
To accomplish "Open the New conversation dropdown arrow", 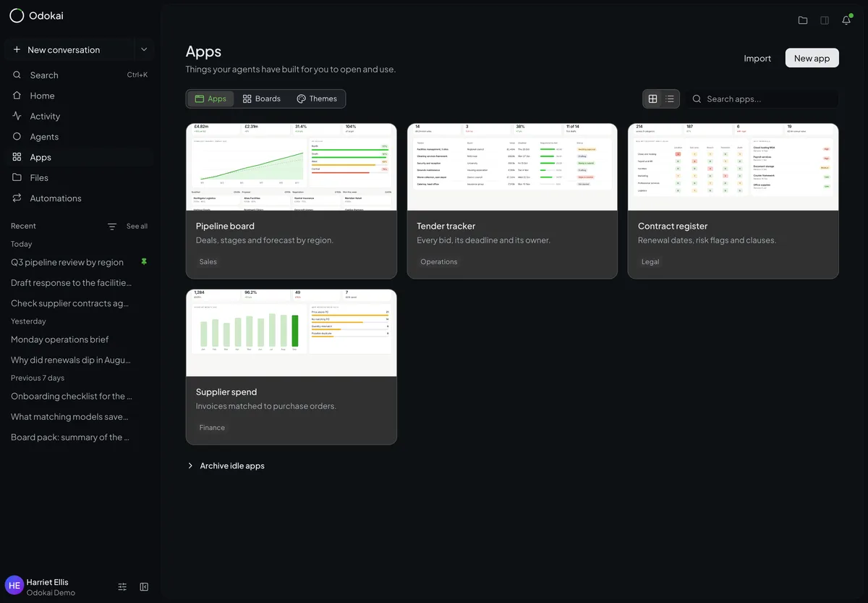I will 144,50.
